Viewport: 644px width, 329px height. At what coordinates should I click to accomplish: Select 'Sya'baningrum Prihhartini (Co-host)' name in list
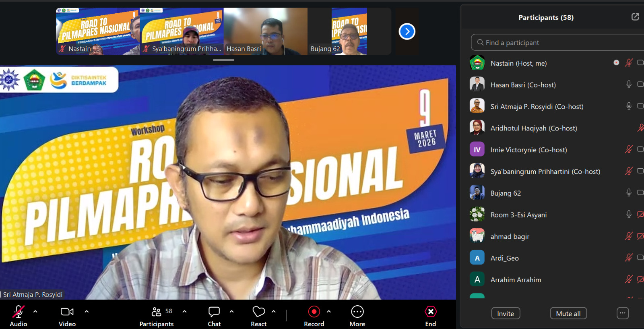[x=545, y=172]
